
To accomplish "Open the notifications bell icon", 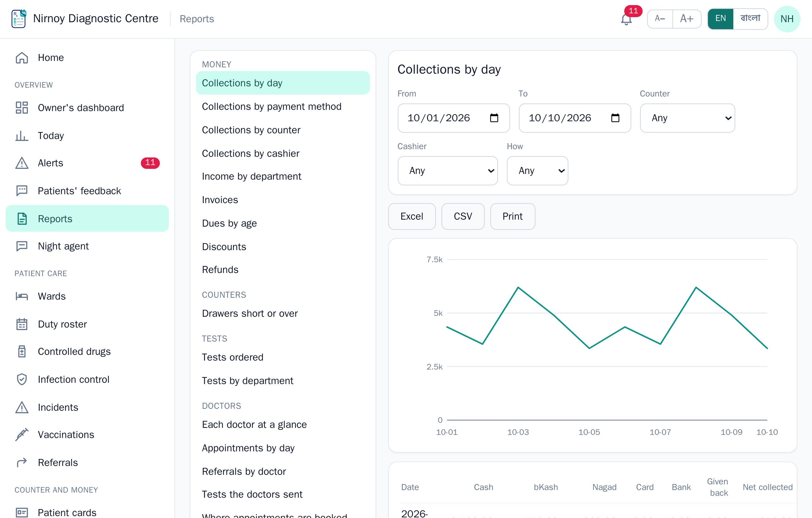I will point(626,19).
